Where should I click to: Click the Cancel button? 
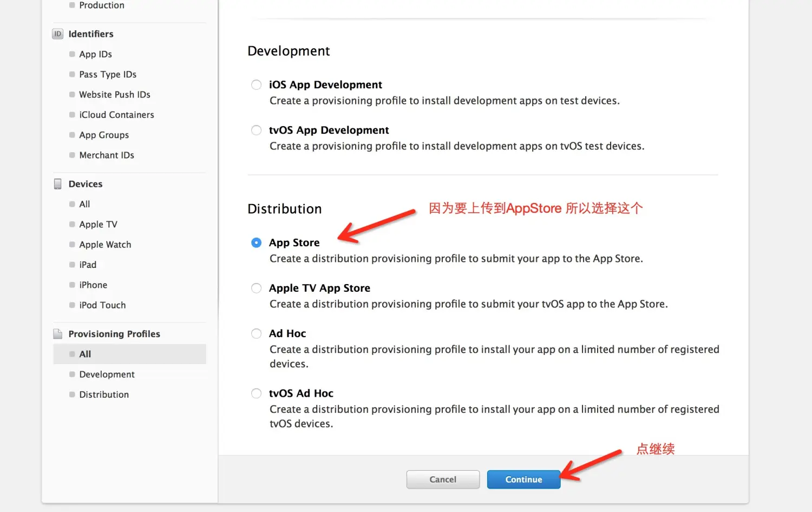click(443, 480)
